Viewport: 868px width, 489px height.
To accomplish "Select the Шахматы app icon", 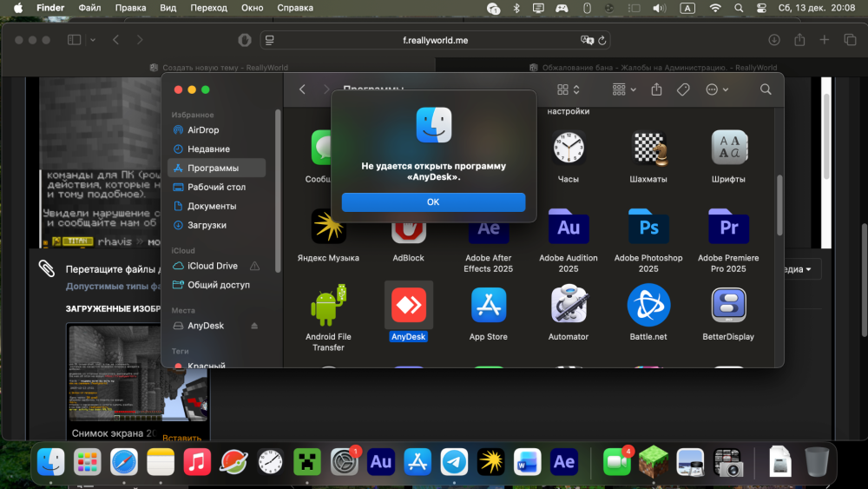I will pos(648,148).
